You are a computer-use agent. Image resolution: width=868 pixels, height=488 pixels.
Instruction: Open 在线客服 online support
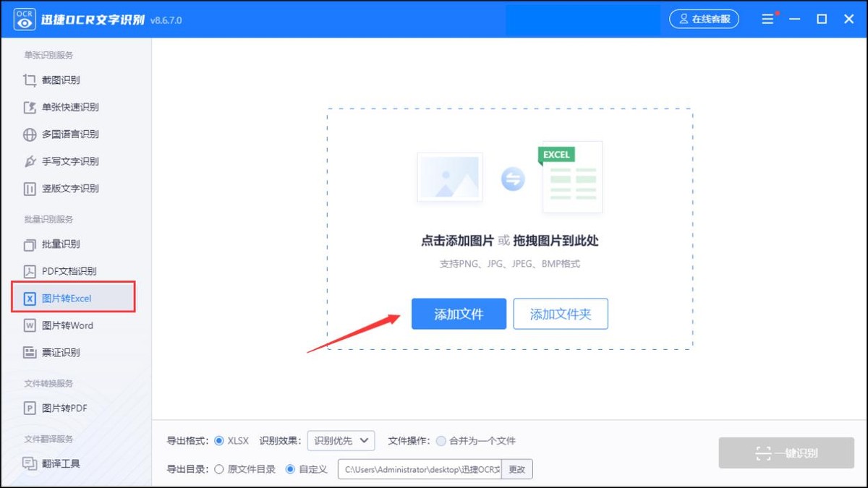[x=704, y=20]
